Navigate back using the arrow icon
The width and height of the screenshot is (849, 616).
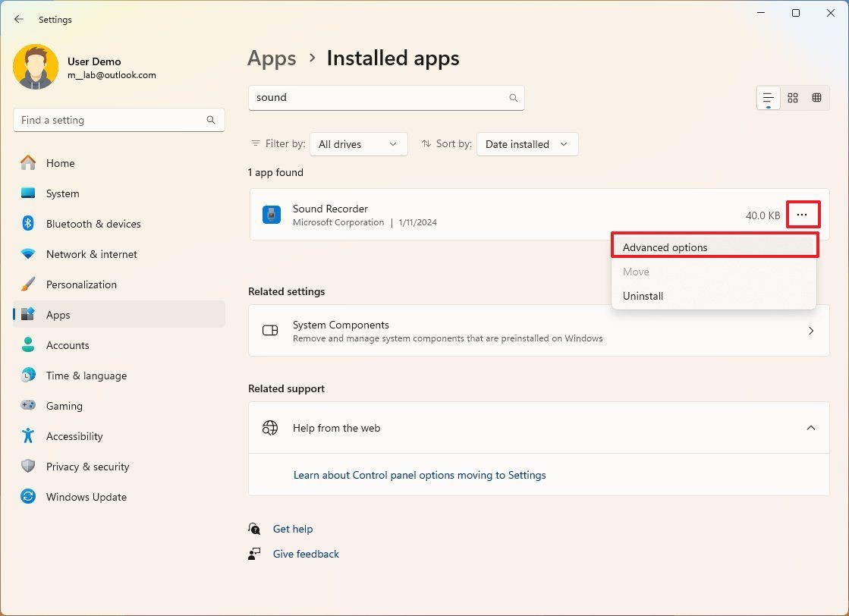pyautogui.click(x=18, y=19)
